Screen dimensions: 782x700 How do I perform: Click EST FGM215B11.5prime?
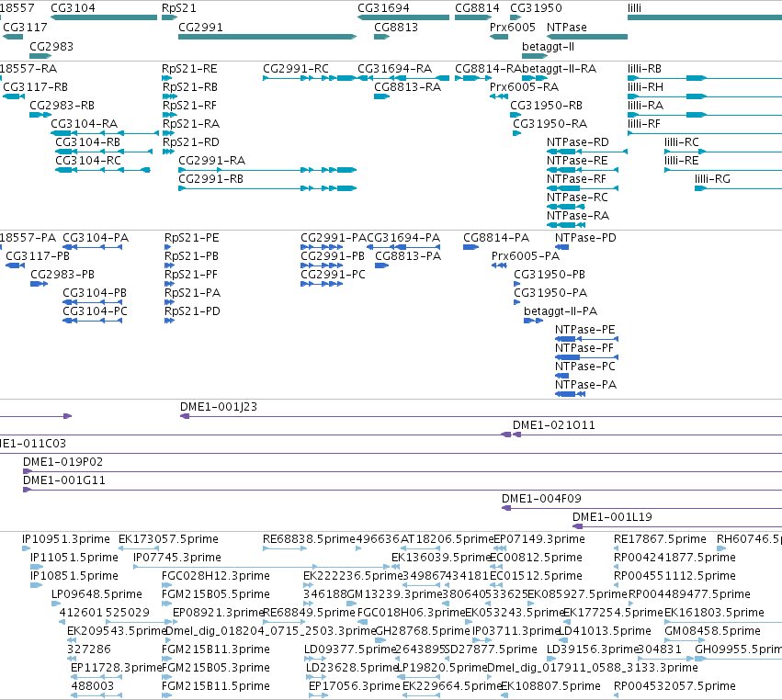coord(166,696)
